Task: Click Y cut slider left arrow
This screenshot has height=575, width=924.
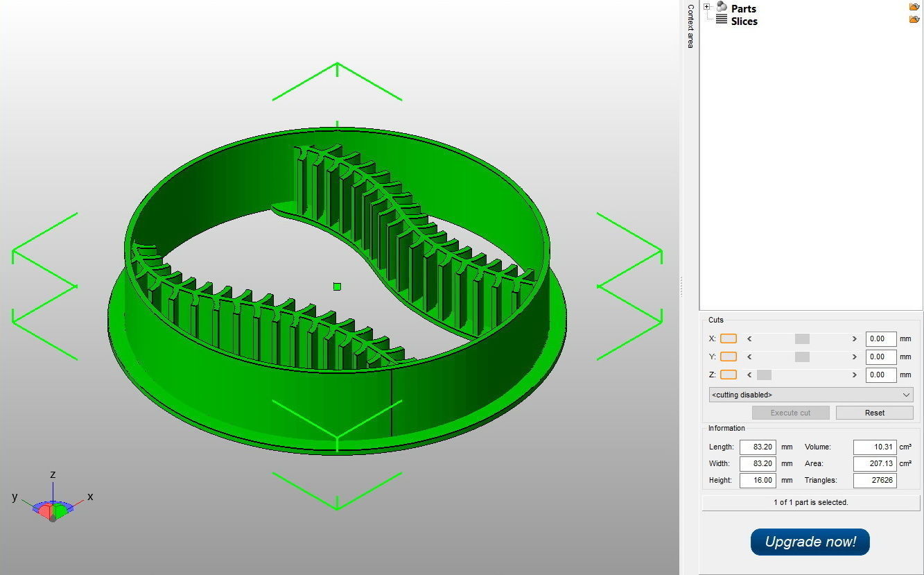Action: coord(749,357)
